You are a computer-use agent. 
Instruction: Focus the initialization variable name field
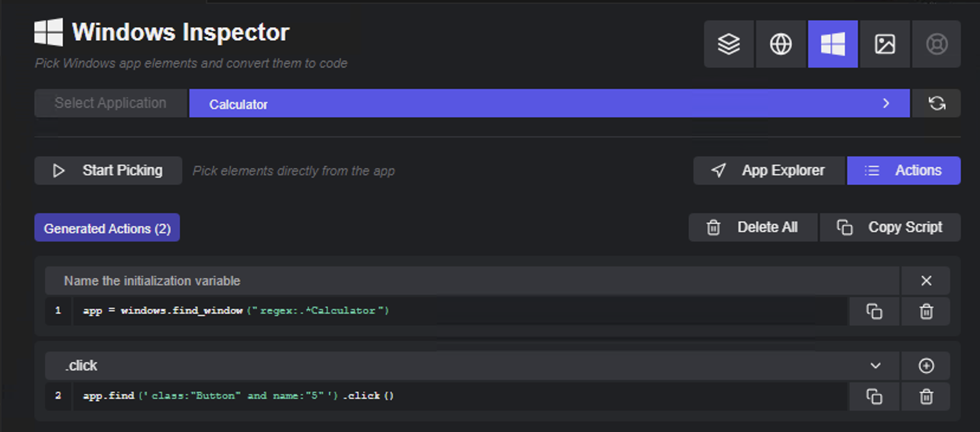coord(472,281)
